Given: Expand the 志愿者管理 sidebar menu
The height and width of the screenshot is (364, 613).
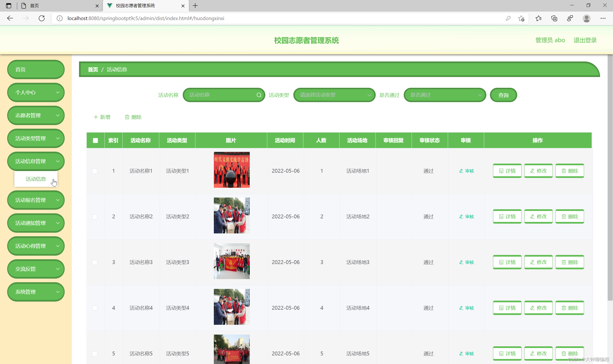Looking at the screenshot, I should tap(36, 116).
